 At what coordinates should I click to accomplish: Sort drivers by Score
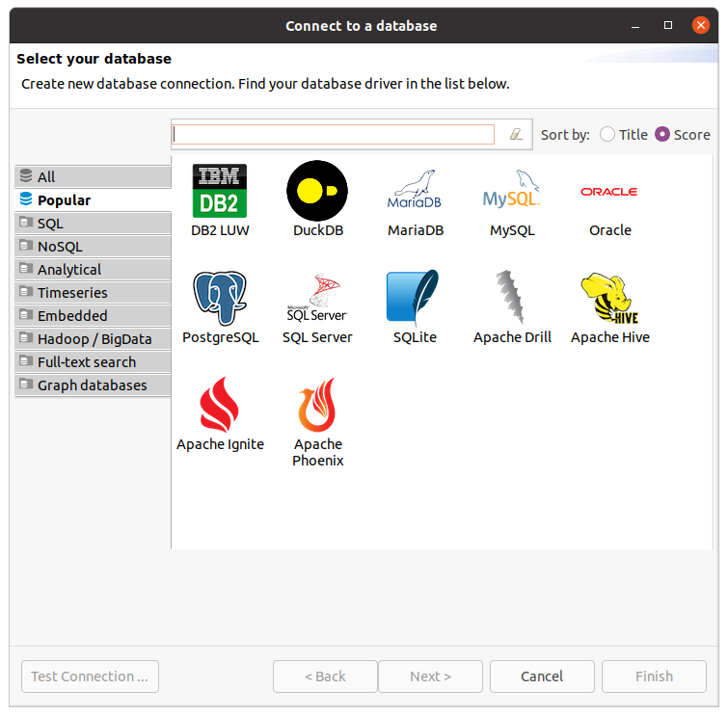click(662, 135)
